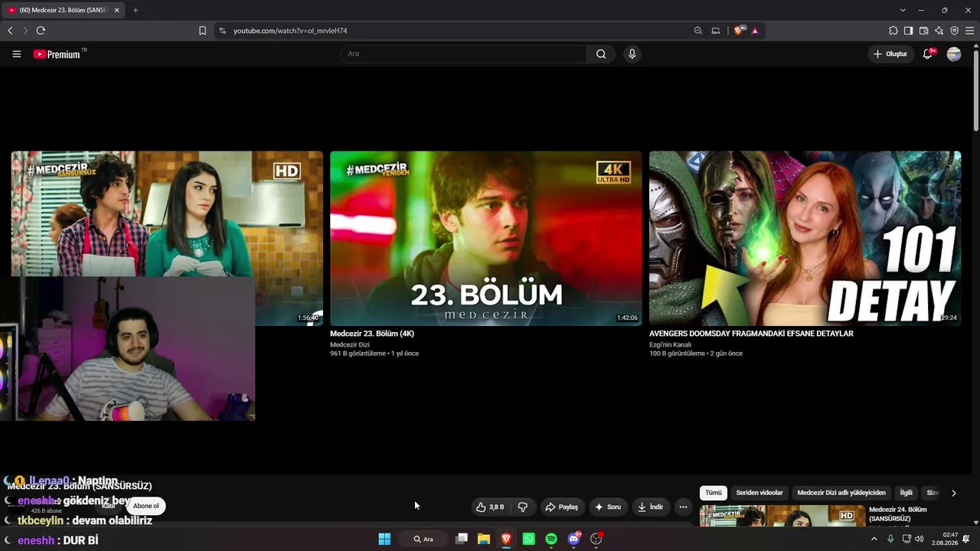Open Brave VPN shield icon

pyautogui.click(x=955, y=31)
